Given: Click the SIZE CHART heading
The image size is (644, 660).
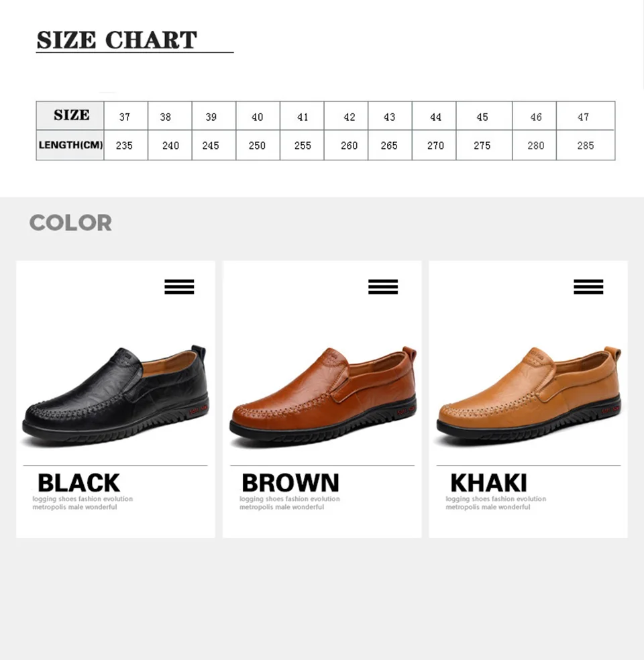Looking at the screenshot, I should pyautogui.click(x=117, y=40).
